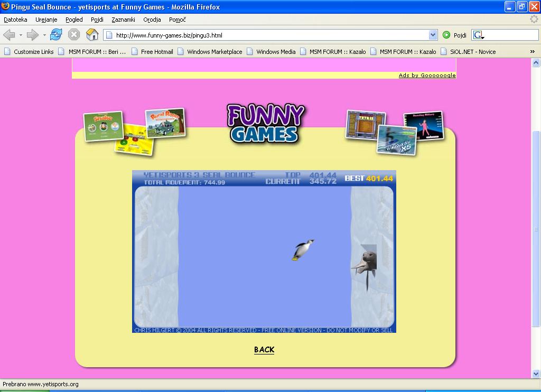Open the Urejanje menu
This screenshot has width=541, height=392.
click(46, 20)
